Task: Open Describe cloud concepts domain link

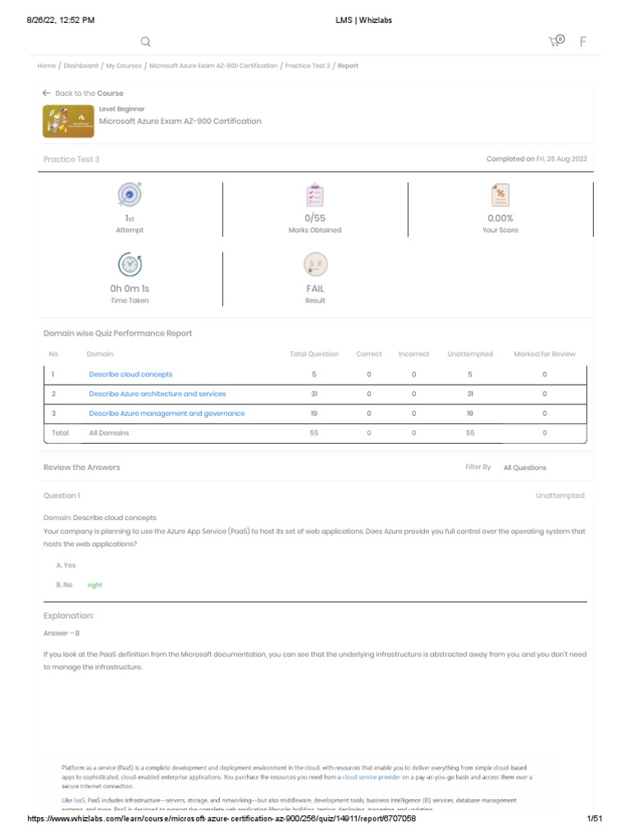Action: click(130, 374)
